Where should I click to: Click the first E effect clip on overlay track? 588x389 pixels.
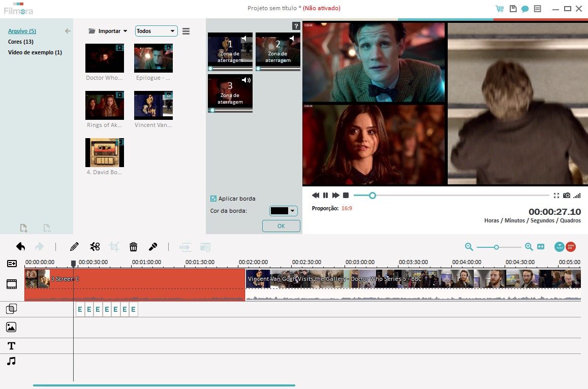tap(80, 309)
